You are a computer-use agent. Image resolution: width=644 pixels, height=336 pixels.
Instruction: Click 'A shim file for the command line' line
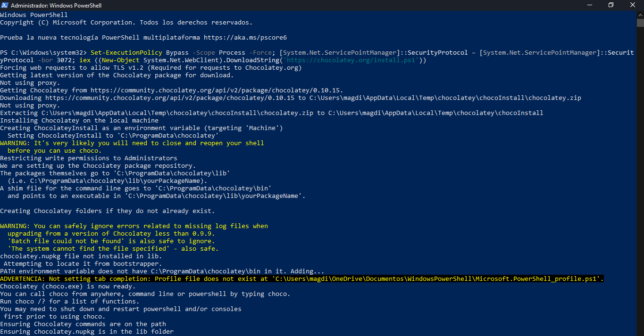(x=136, y=188)
